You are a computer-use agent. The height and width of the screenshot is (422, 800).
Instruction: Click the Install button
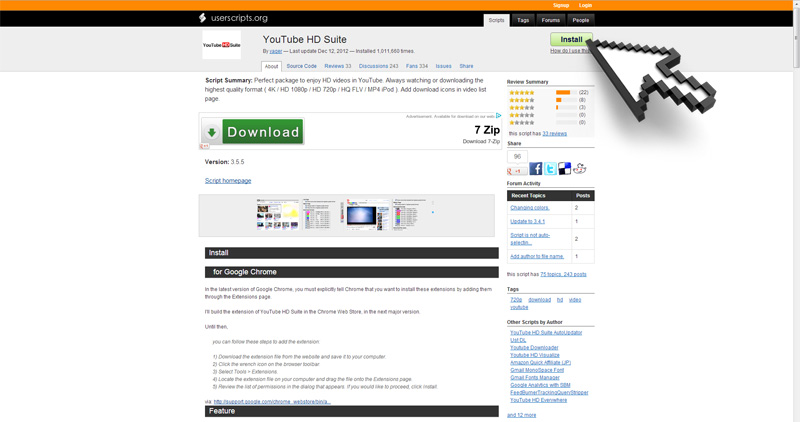click(571, 39)
